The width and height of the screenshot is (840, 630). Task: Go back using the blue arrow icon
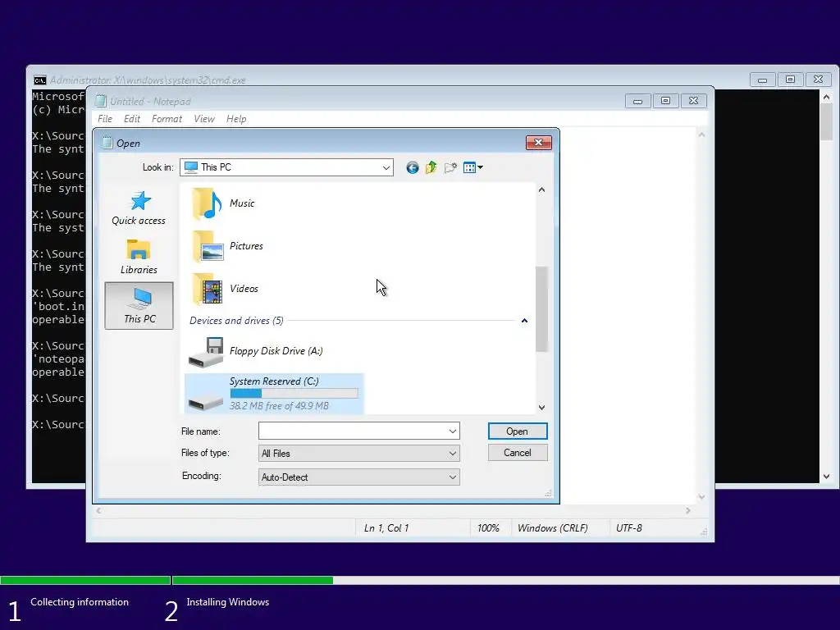(412, 167)
